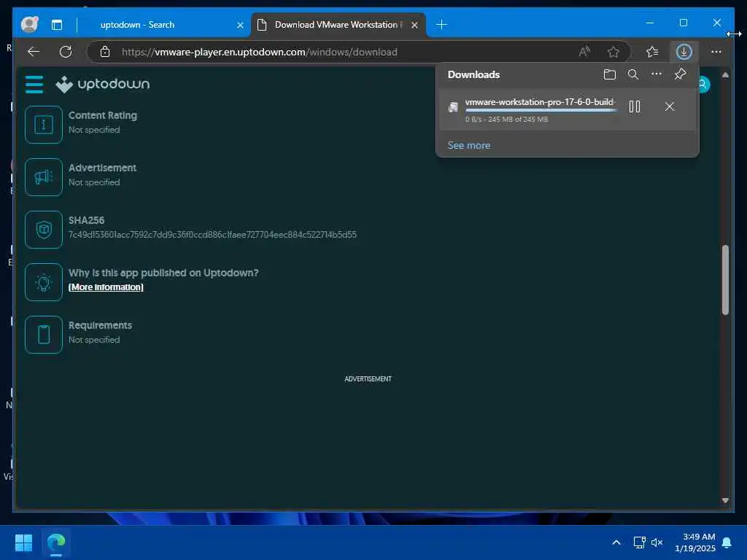Cancel the vmware-workstation download
The width and height of the screenshot is (747, 560).
click(x=670, y=106)
